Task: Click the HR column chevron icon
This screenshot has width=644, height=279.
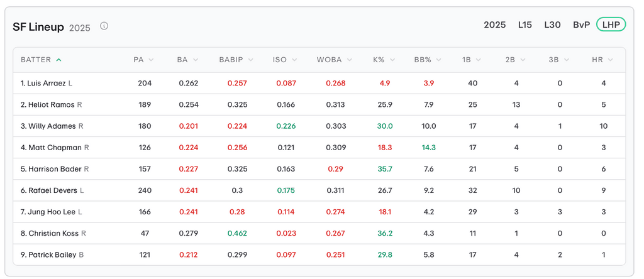Action: point(611,60)
